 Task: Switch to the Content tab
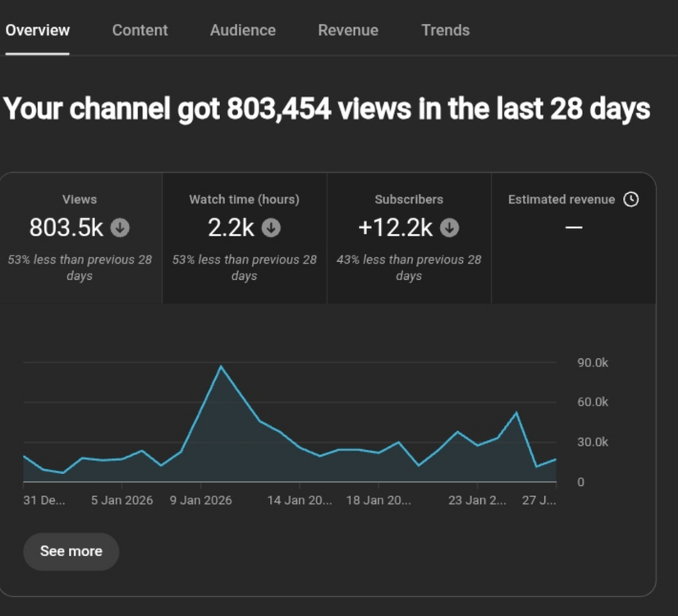[140, 30]
